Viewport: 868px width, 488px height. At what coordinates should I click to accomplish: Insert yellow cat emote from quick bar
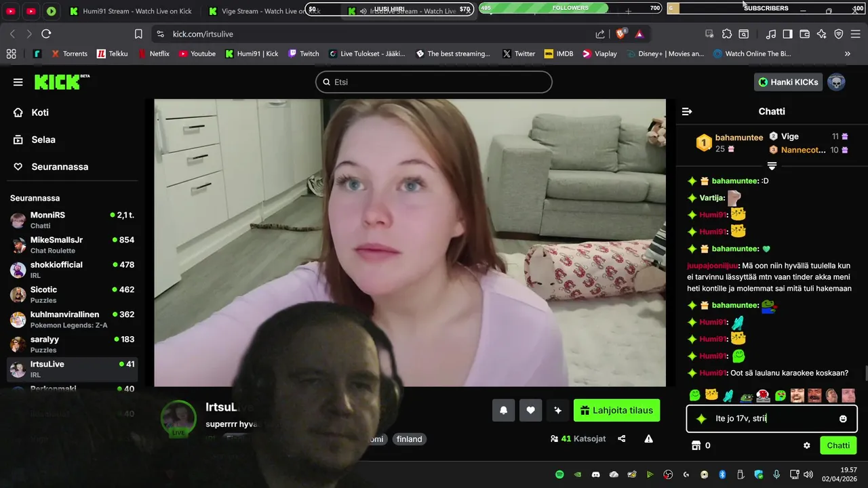tap(711, 395)
